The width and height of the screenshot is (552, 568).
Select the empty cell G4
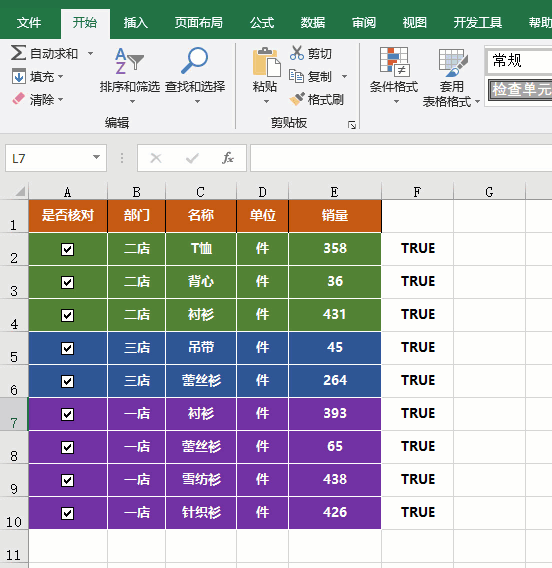(x=489, y=315)
